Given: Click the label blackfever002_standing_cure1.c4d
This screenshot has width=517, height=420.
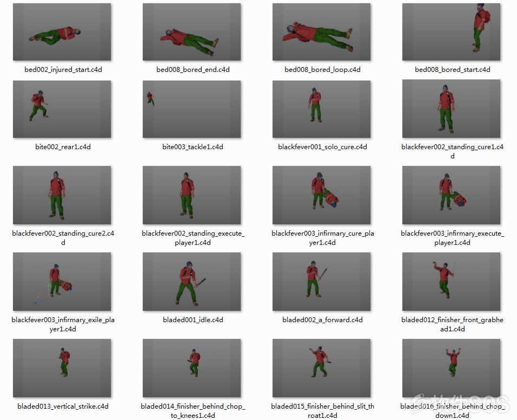Looking at the screenshot, I should 452,151.
